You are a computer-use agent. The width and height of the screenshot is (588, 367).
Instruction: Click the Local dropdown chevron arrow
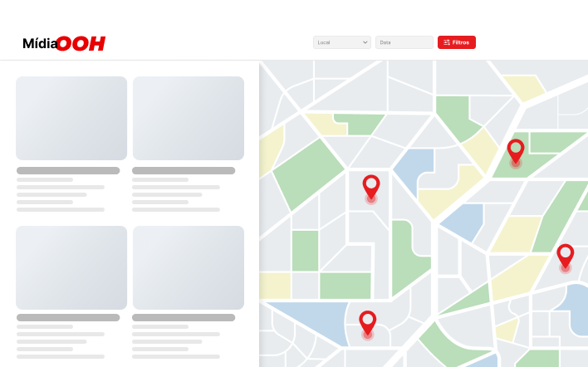tap(365, 42)
